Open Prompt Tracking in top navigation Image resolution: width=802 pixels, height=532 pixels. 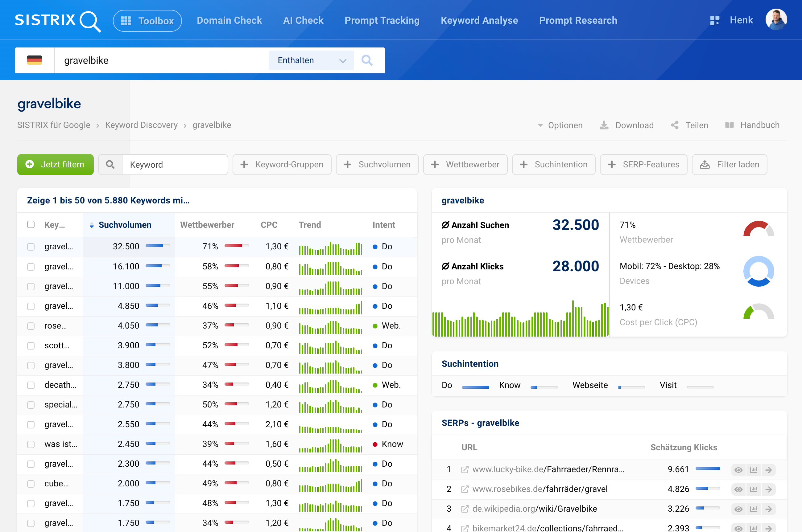point(382,20)
